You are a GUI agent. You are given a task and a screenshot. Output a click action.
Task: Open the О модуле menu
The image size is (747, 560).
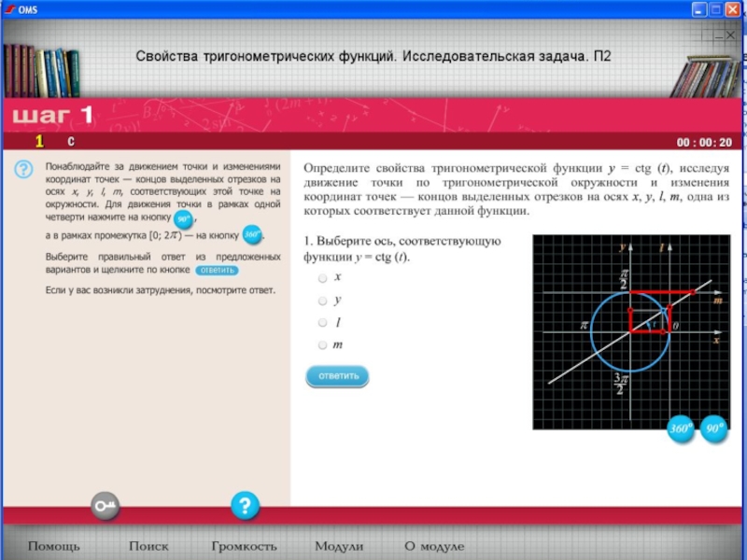(434, 547)
